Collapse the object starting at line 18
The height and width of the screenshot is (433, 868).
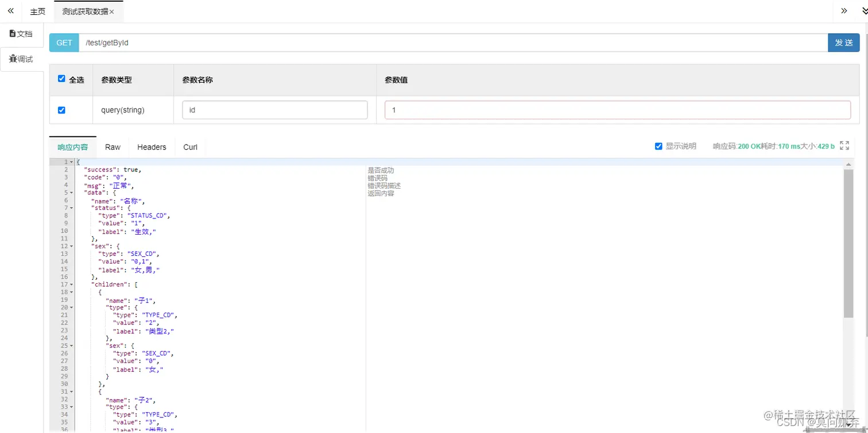tap(71, 292)
